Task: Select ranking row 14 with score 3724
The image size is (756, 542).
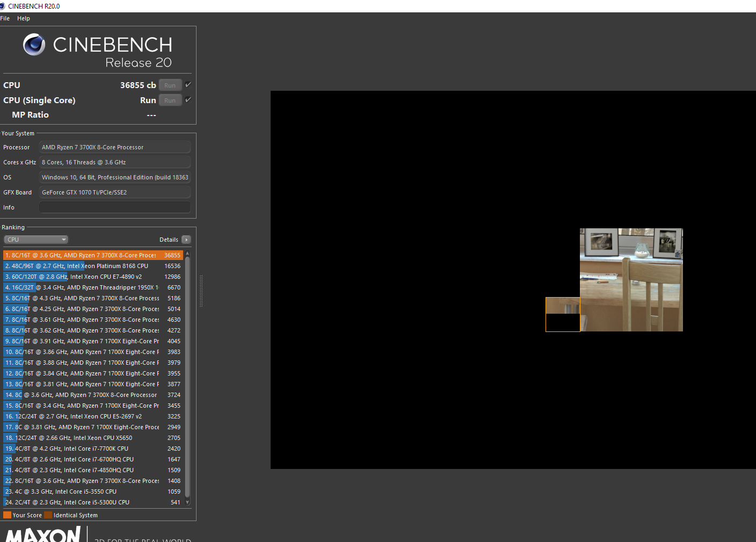Action: tap(93, 395)
